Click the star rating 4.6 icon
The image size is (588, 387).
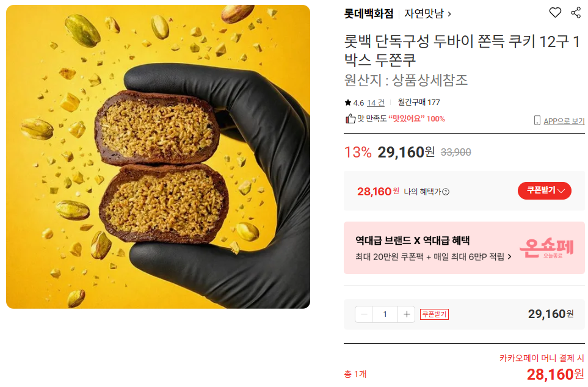[x=347, y=103]
